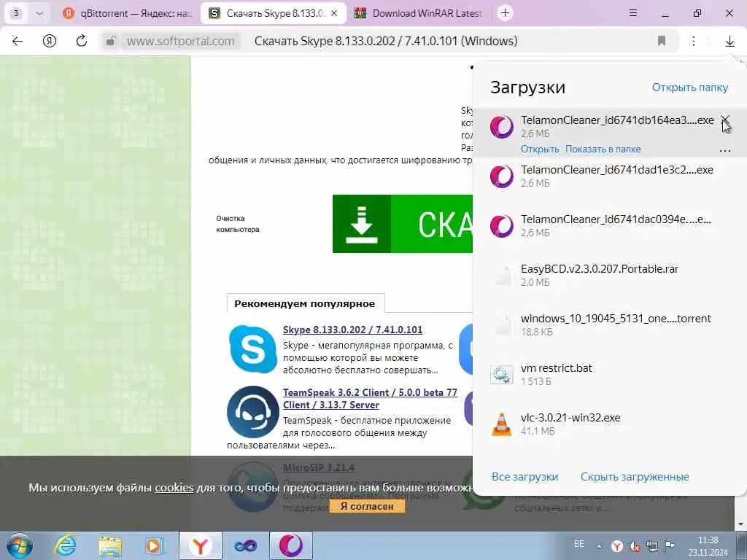This screenshot has width=747, height=560.
Task: Click the network tray icon
Action: click(x=651, y=546)
